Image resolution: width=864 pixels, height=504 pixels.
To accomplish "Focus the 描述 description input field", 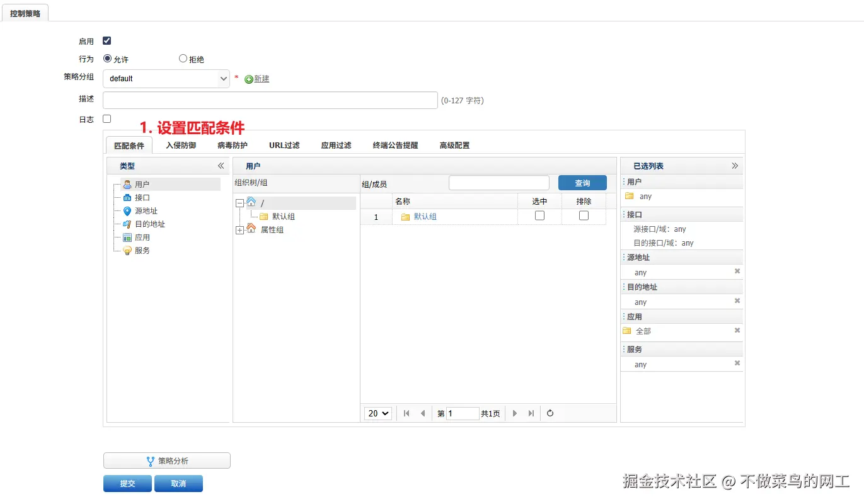I will [270, 100].
